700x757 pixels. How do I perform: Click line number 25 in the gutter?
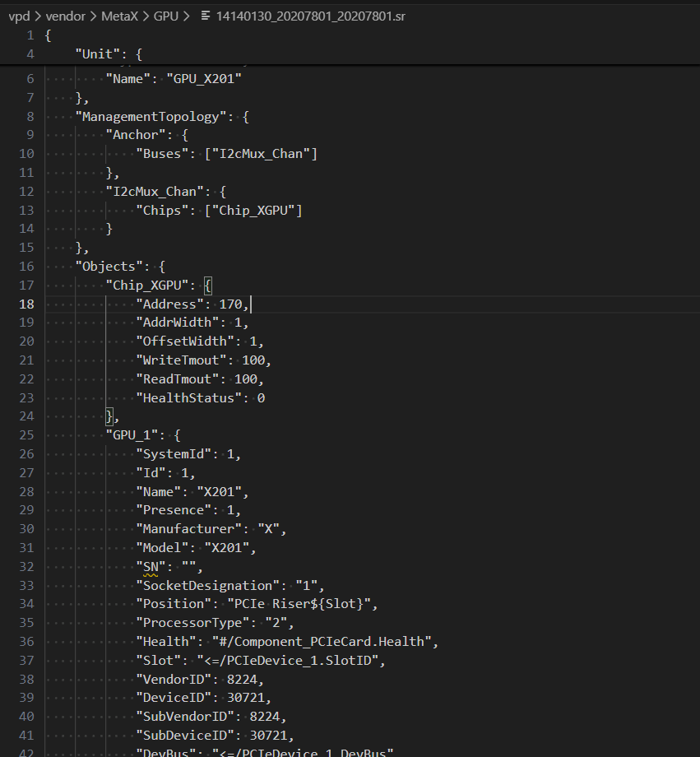26,435
